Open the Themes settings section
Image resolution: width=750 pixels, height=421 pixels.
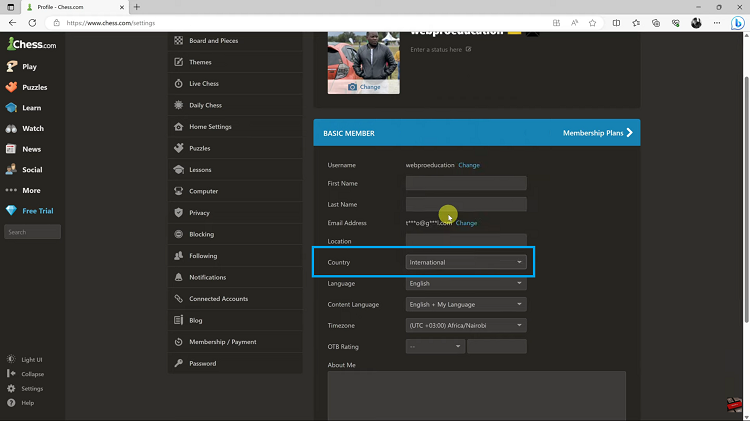235,62
